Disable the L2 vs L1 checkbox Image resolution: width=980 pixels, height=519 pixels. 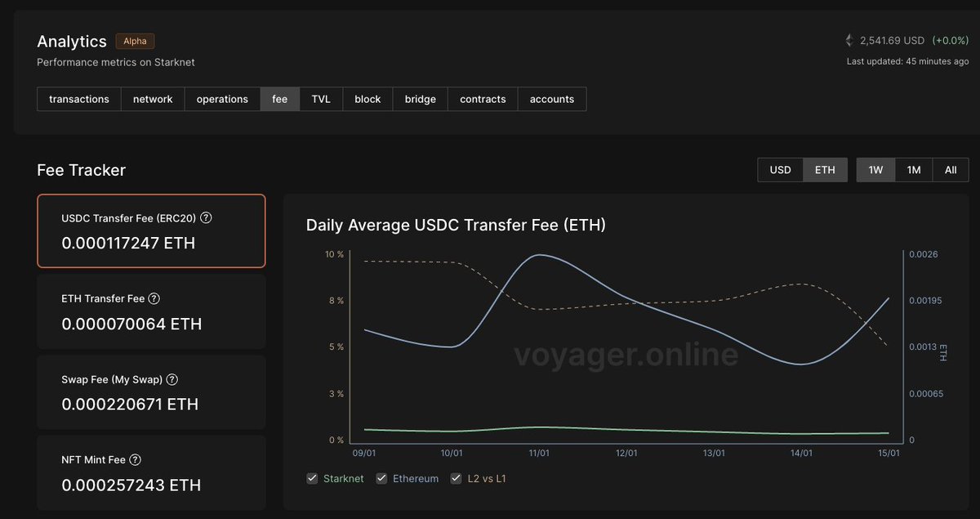pyautogui.click(x=457, y=478)
